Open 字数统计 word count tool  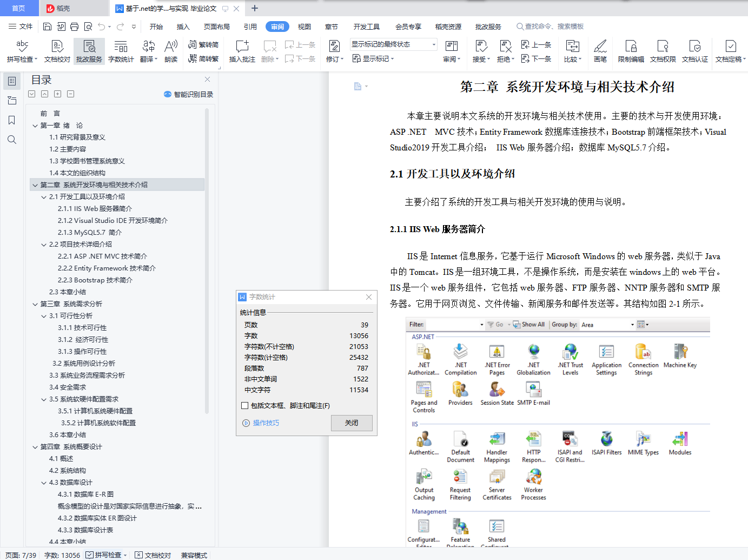click(x=121, y=51)
